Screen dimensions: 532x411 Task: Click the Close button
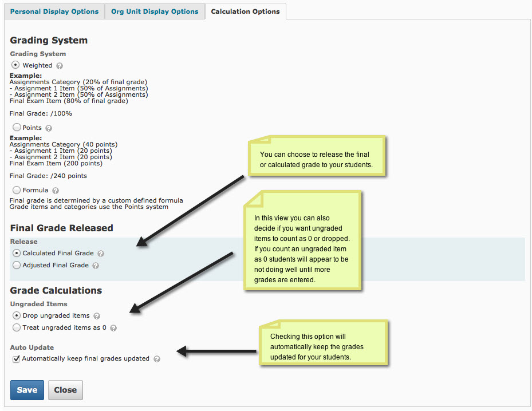pyautogui.click(x=65, y=389)
